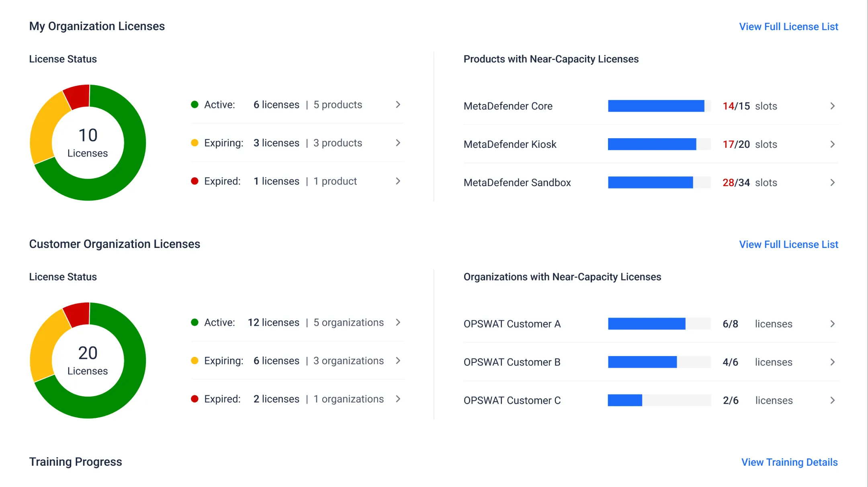
Task: Click arrow for MetaDefender Kiosk row
Action: pos(832,144)
